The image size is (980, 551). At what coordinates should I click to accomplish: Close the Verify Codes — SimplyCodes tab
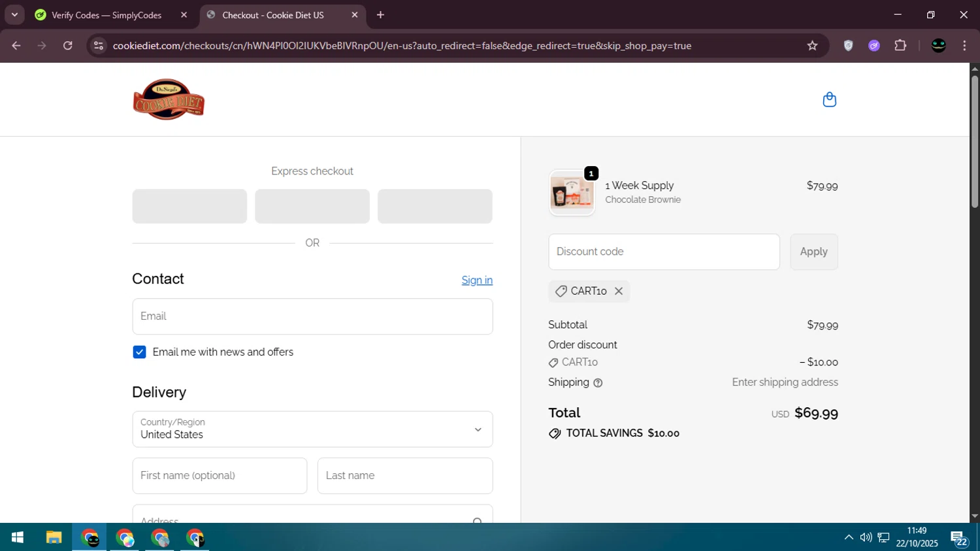[x=184, y=15]
